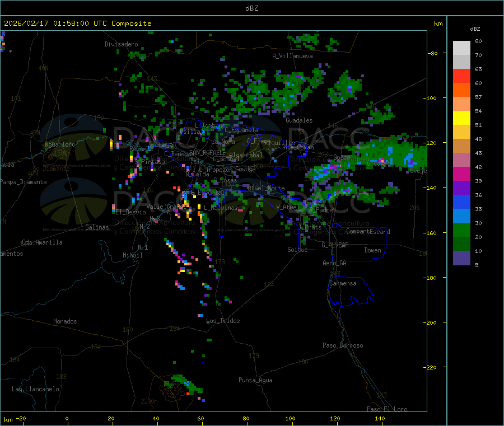Click the L_Malvinas label
Viewport: 504px width, 426px height.
click(221, 208)
